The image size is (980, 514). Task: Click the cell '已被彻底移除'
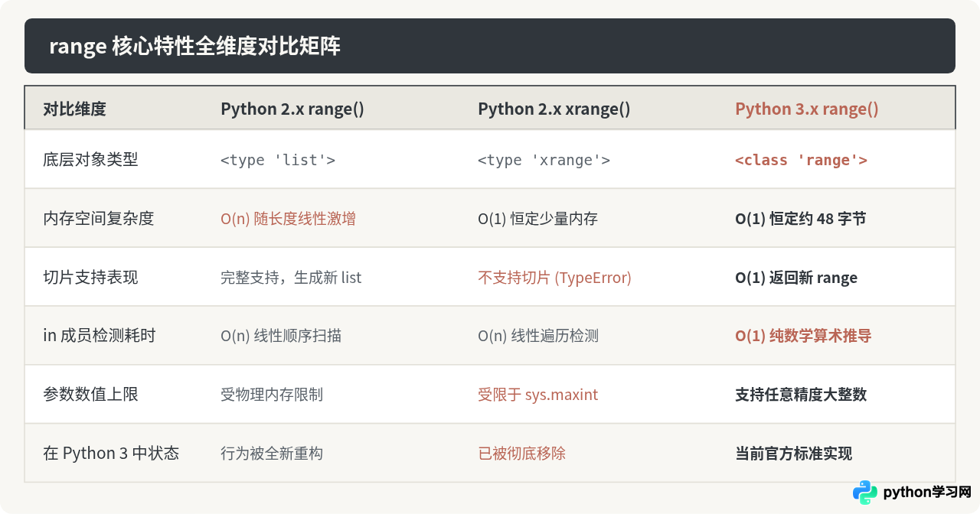coord(521,454)
